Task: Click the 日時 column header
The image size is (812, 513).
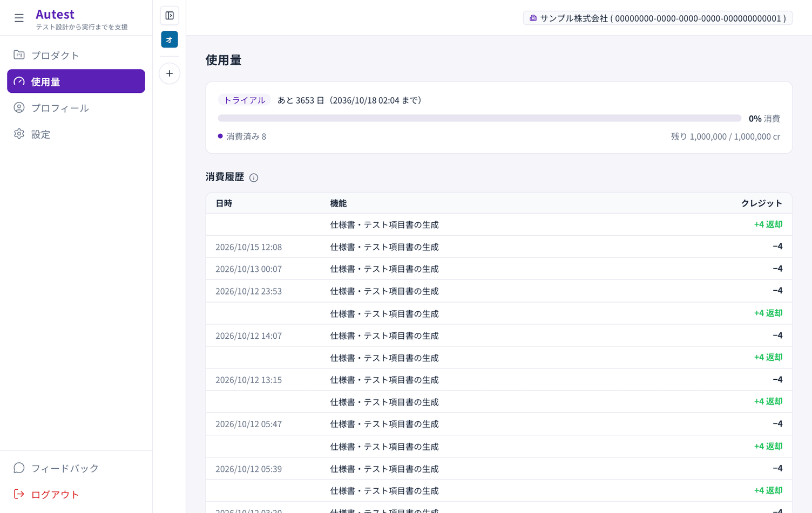Action: pyautogui.click(x=224, y=203)
